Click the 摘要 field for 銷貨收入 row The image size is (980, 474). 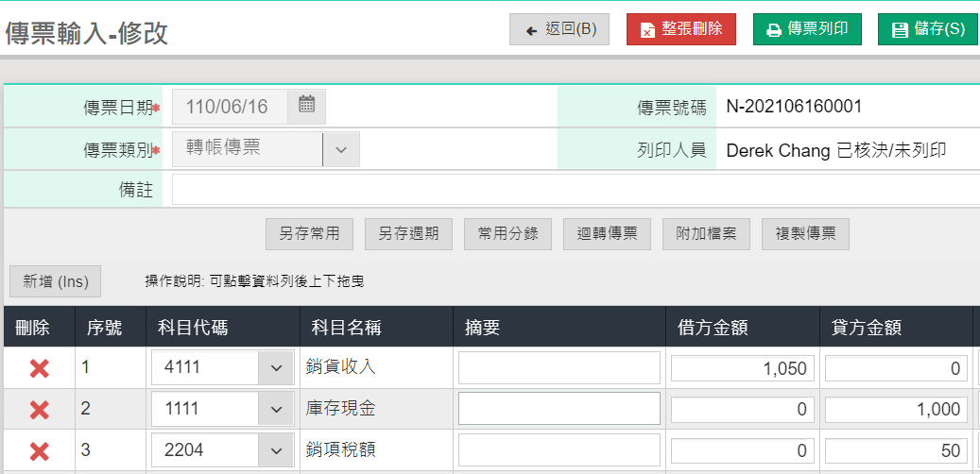coord(559,368)
